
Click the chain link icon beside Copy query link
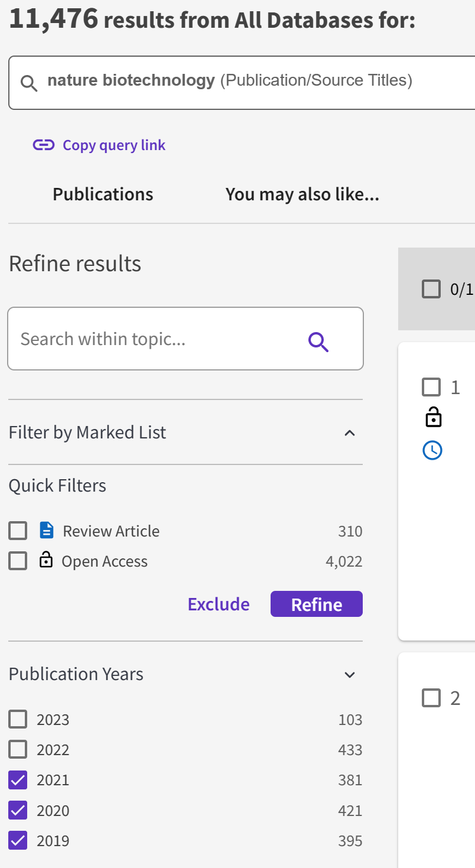pos(44,145)
